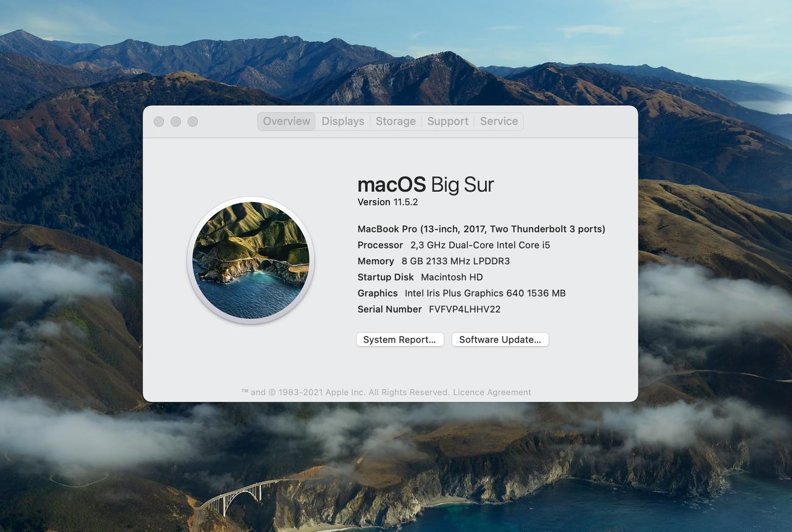The height and width of the screenshot is (532, 792).
Task: Click Intel Iris Plus Graphics 640 1536 MB
Action: [x=485, y=293]
